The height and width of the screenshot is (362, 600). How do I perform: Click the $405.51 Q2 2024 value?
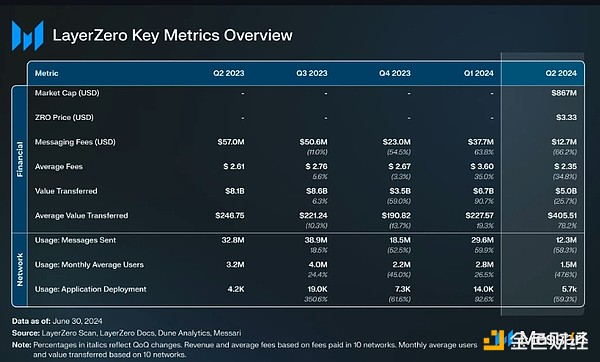[562, 215]
